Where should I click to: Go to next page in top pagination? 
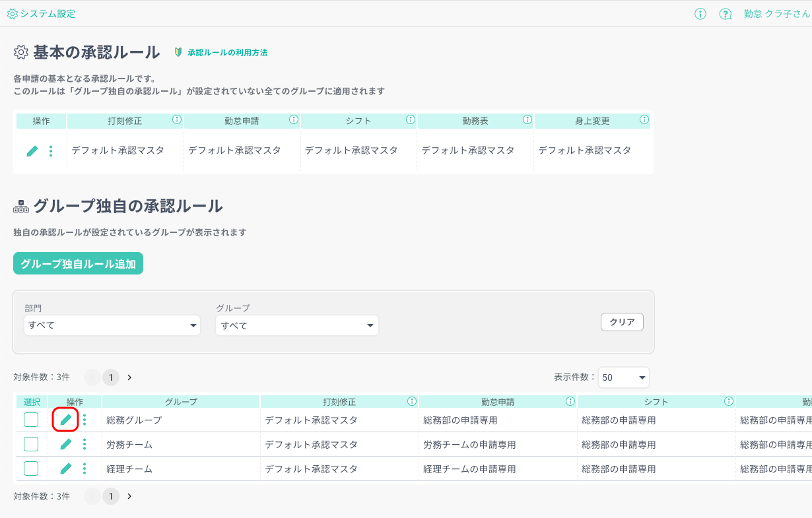[129, 377]
